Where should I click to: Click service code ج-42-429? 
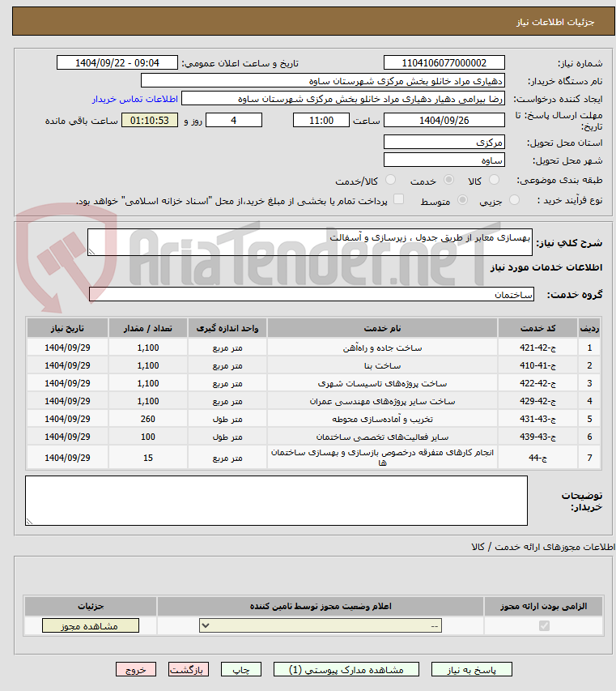[x=537, y=401]
